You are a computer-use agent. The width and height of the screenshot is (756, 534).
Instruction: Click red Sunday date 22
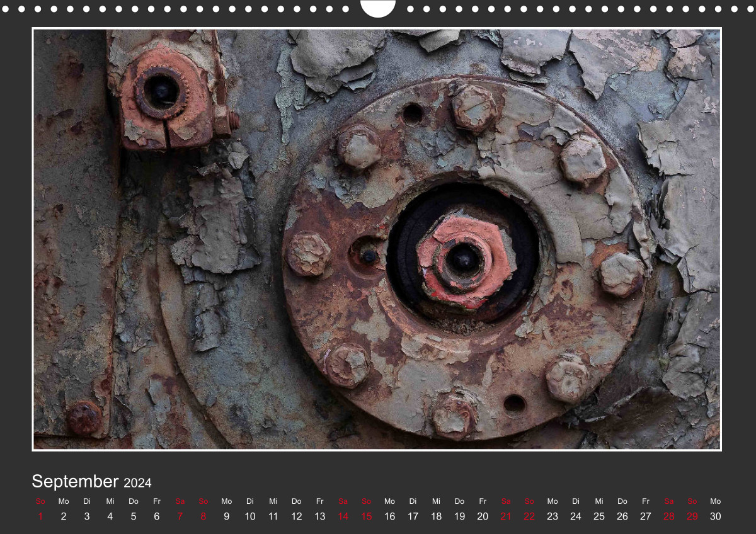coord(530,516)
